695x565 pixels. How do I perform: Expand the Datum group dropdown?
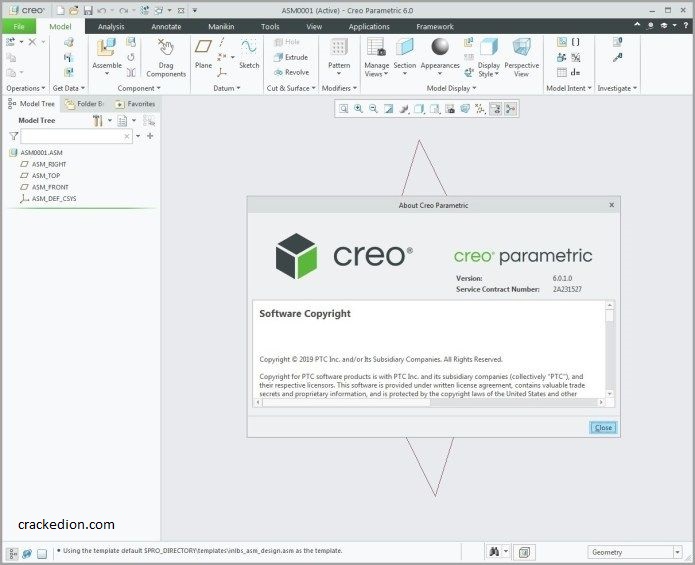(227, 88)
